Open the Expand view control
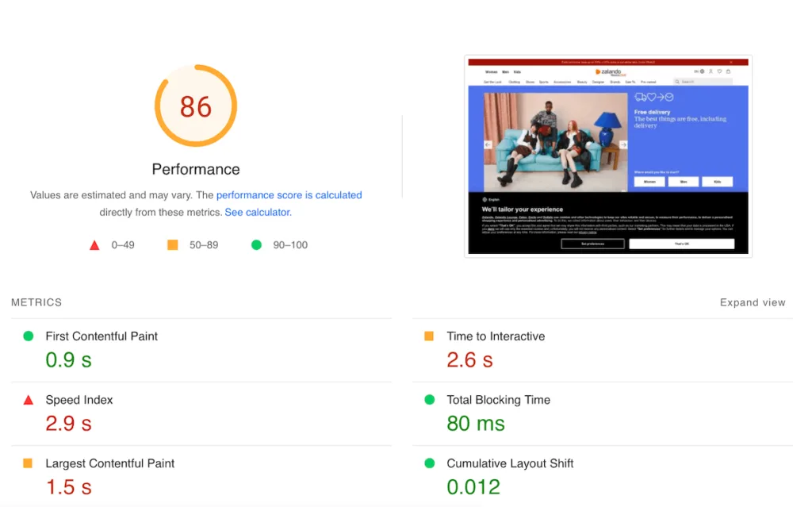812x507 pixels. coord(752,302)
